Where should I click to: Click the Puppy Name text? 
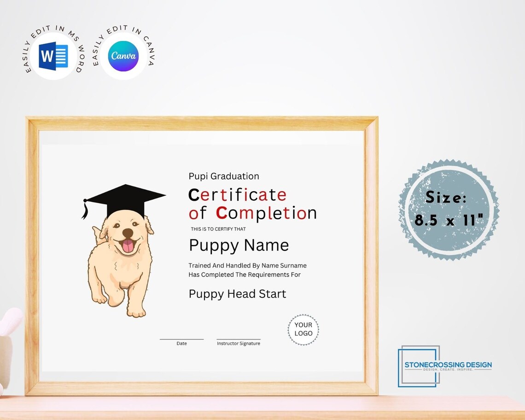239,245
